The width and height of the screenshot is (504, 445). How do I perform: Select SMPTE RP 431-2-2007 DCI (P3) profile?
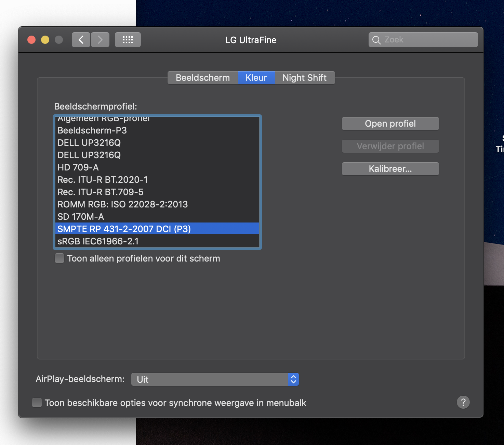(157, 229)
